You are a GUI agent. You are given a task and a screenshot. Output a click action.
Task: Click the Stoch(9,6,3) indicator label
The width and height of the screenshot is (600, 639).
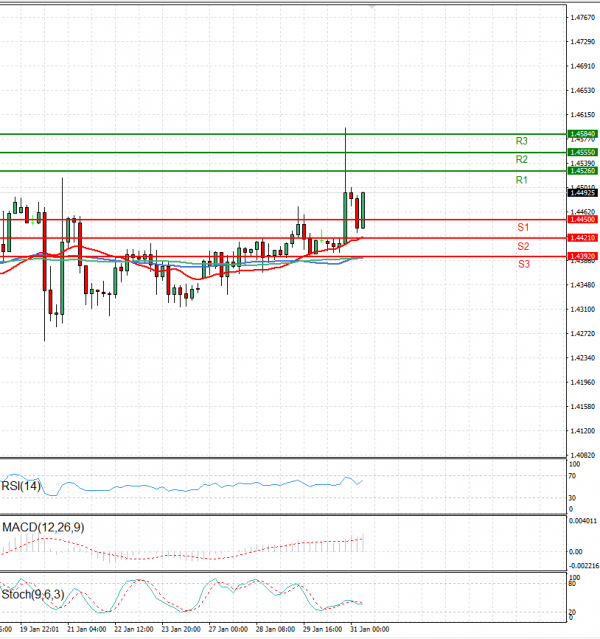pos(33,595)
